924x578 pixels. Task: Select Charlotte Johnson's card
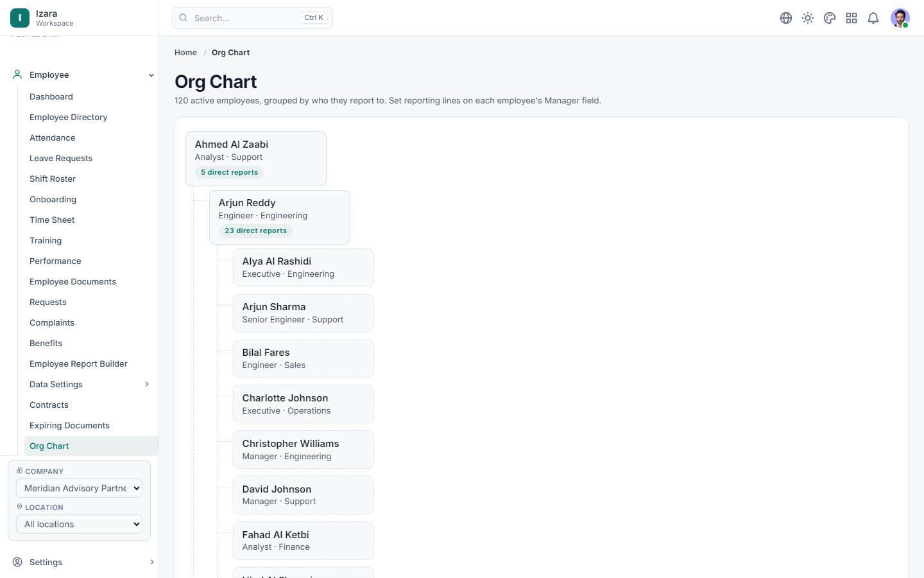tap(304, 404)
